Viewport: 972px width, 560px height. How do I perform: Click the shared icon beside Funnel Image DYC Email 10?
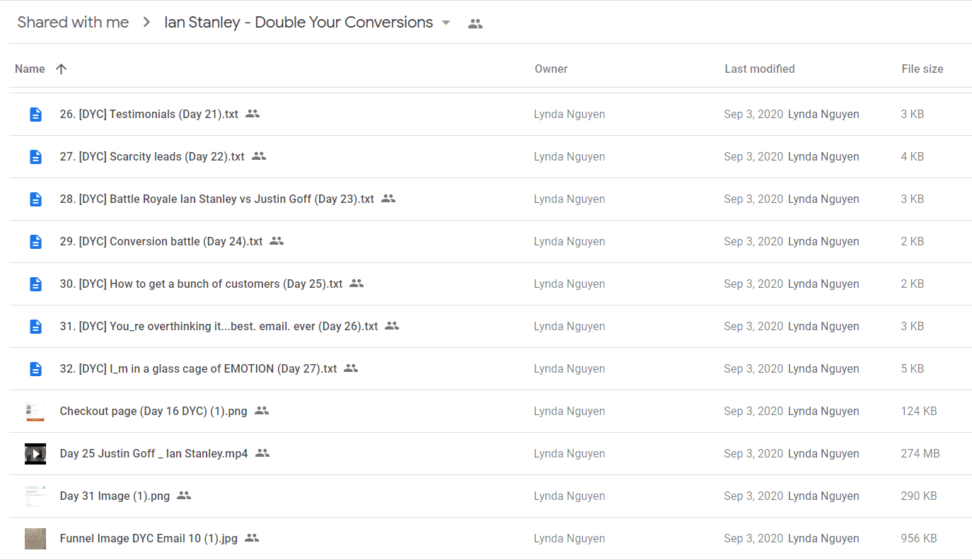(x=252, y=537)
